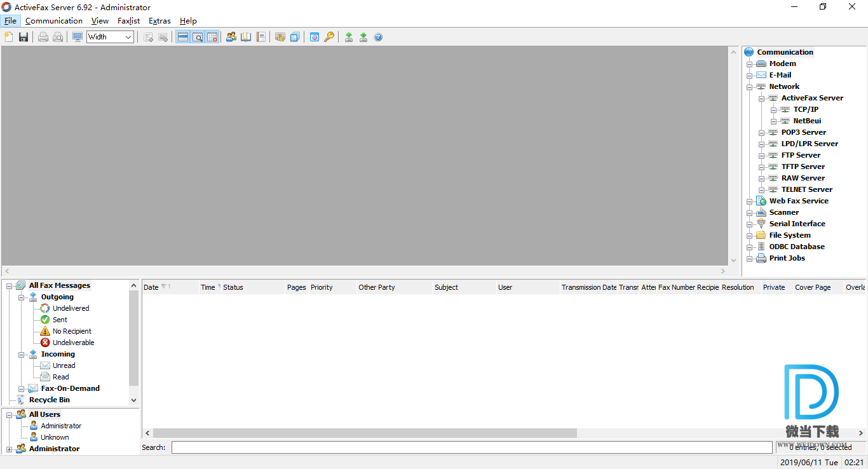This screenshot has width=868, height=469.
Task: Click the notebook icon in toolbar
Action: (261, 37)
